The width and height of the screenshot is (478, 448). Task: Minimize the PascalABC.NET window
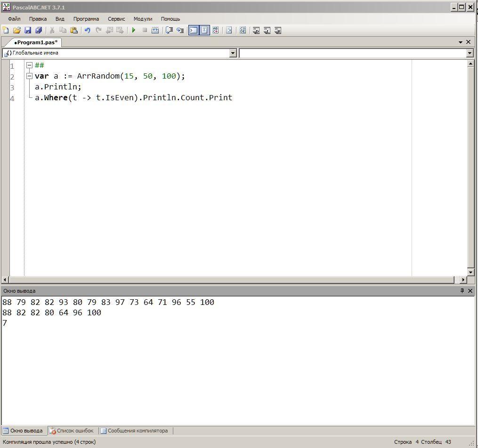[x=454, y=7]
